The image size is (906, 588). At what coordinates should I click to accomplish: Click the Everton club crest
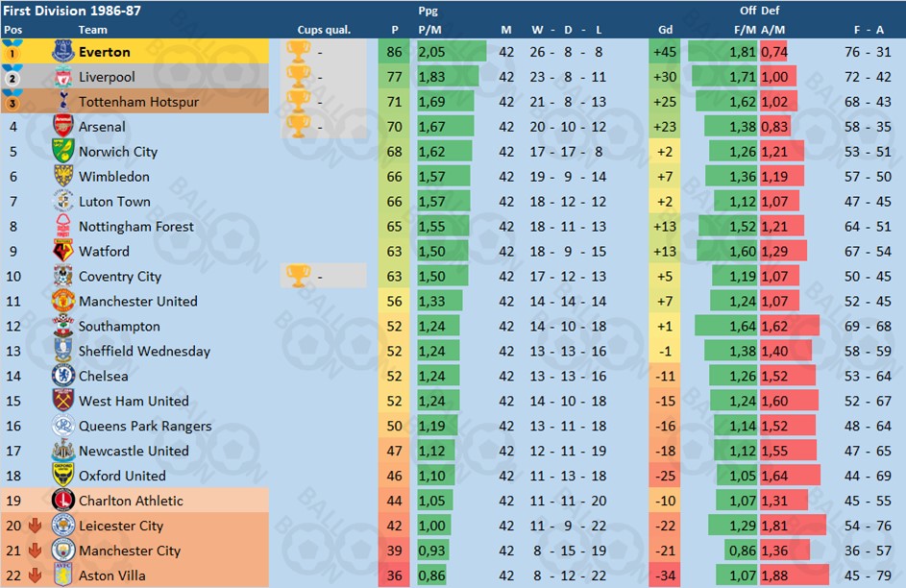tap(63, 52)
